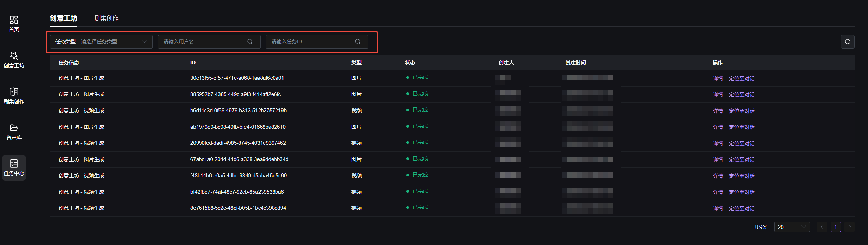Open the page size dropdown showing 20
This screenshot has width=868, height=245.
point(792,227)
